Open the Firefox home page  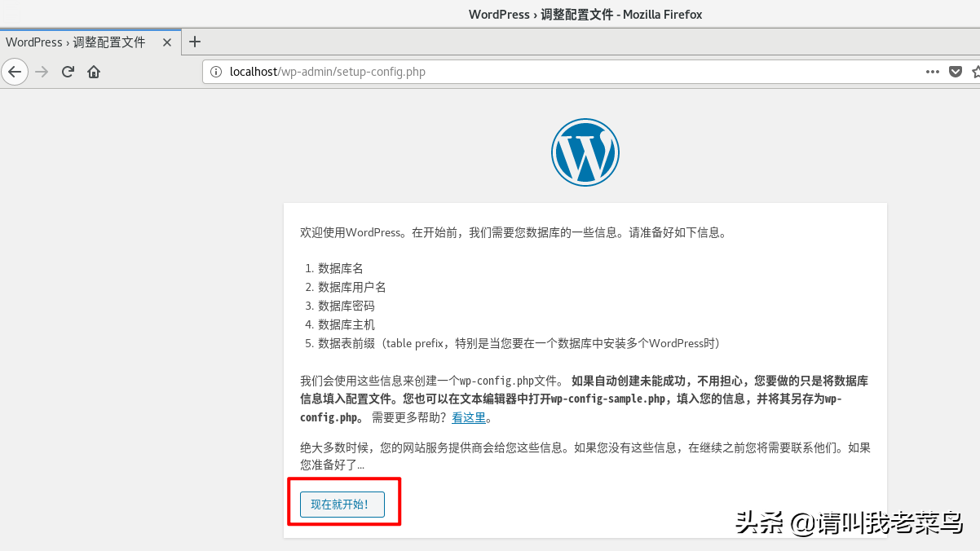coord(94,72)
